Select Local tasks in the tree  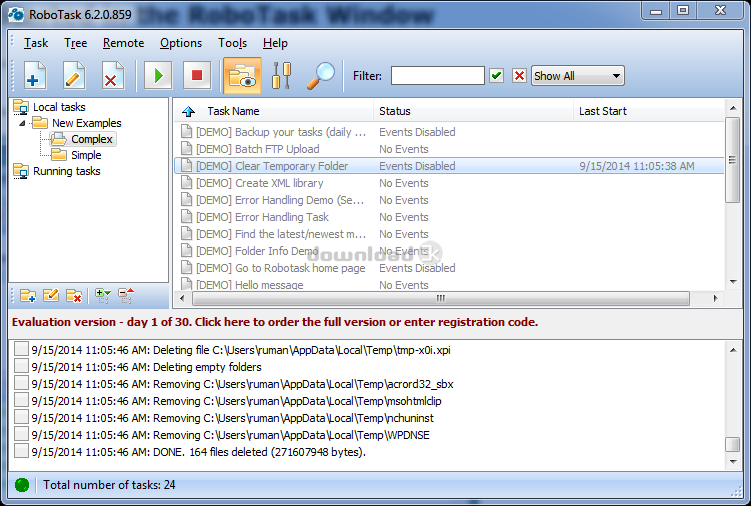tap(59, 107)
